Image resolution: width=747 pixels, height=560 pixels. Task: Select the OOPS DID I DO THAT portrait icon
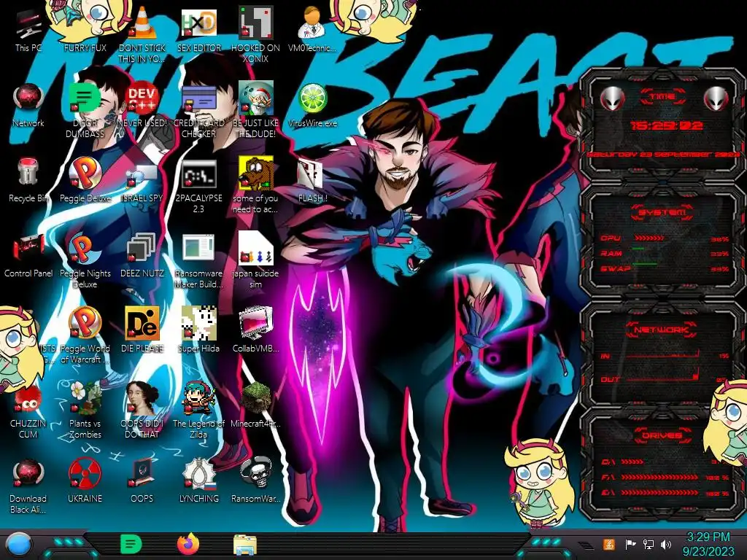click(x=142, y=398)
